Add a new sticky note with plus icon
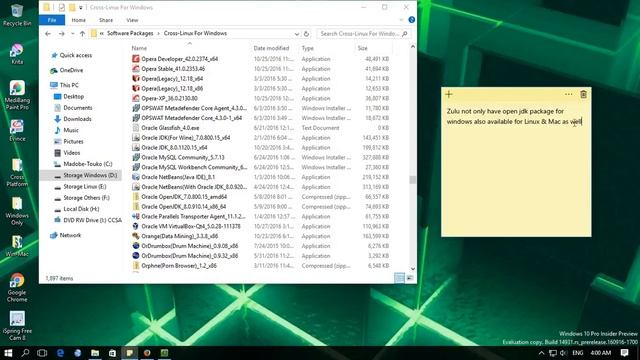Screen dimensions: 640x360 coord(449,94)
